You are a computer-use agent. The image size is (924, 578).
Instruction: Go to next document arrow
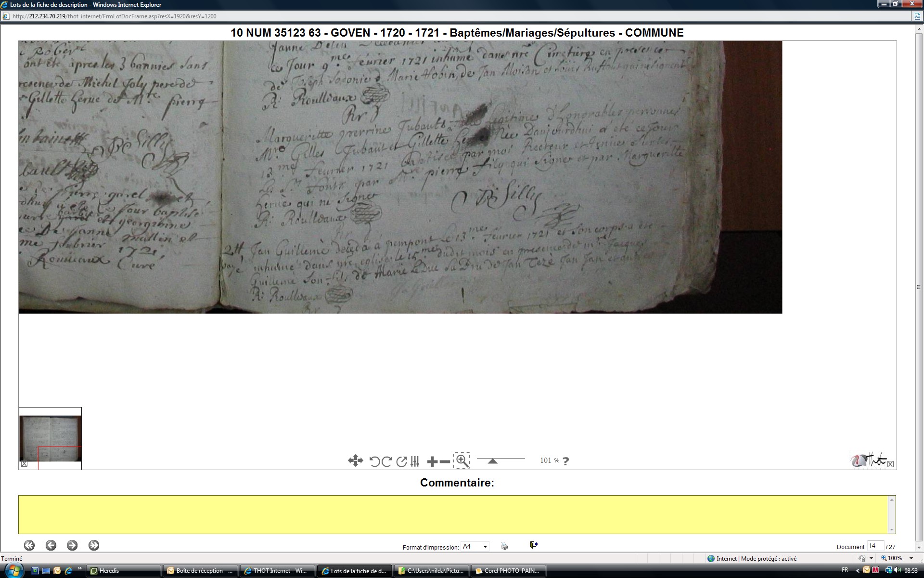point(72,545)
